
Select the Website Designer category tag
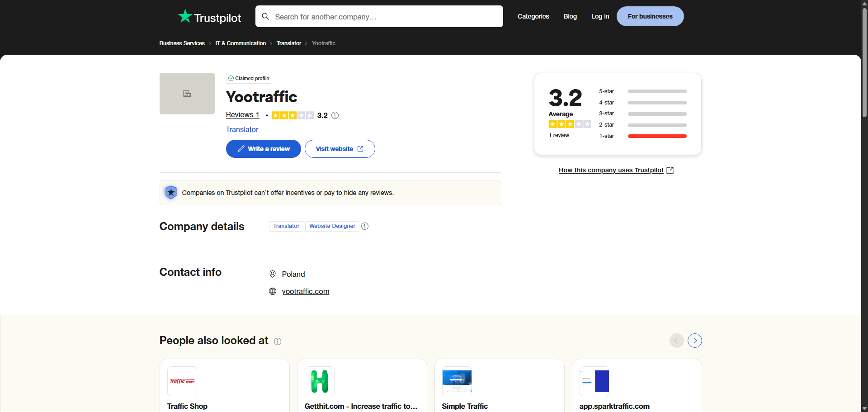tap(332, 226)
